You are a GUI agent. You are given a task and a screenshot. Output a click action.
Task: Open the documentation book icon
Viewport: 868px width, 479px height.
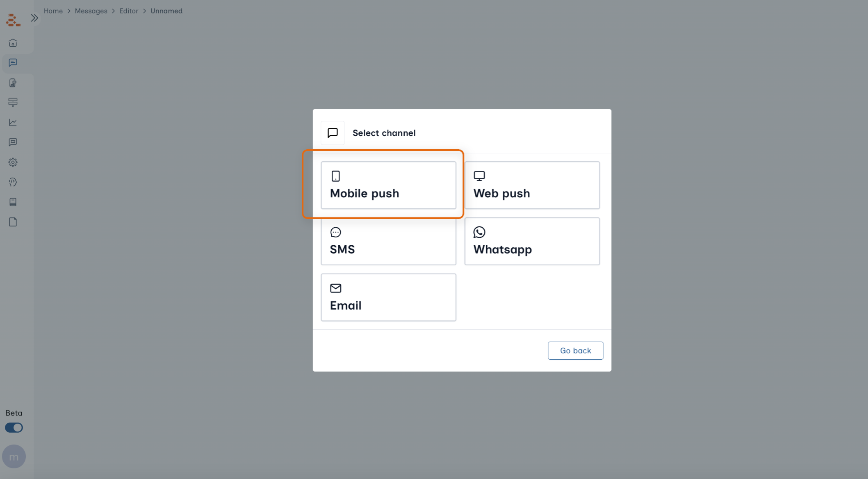click(x=13, y=202)
